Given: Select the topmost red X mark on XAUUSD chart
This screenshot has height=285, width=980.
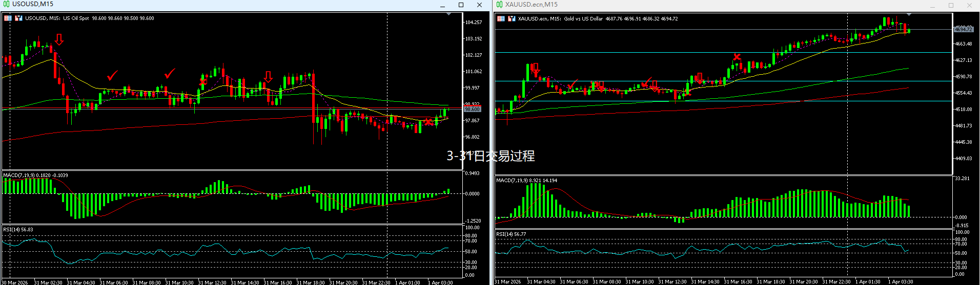Looking at the screenshot, I should (x=737, y=57).
